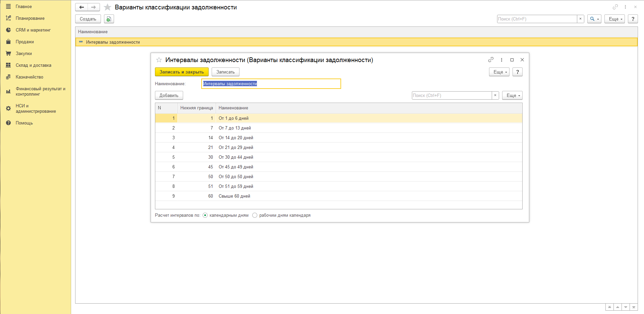
Task: Click the Наименование text field
Action: [271, 84]
